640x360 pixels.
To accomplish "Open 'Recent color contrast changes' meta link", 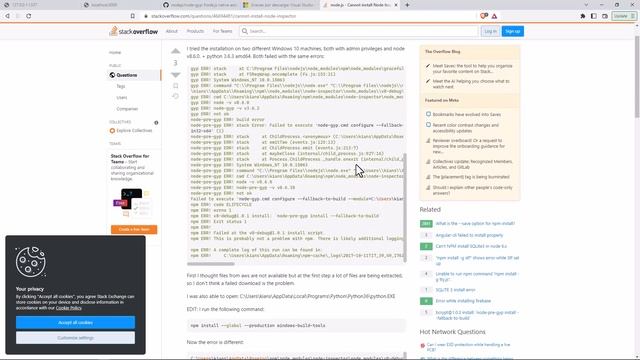I will [466, 128].
